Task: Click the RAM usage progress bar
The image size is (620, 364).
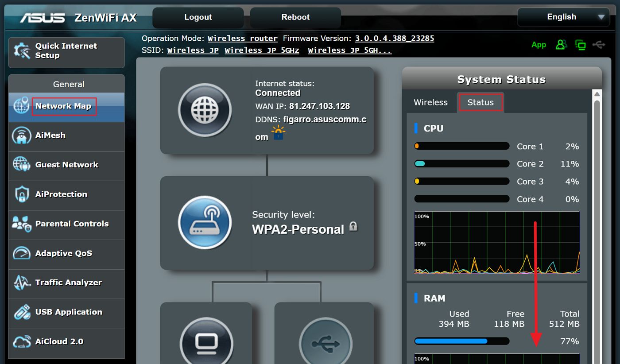Action: click(461, 341)
